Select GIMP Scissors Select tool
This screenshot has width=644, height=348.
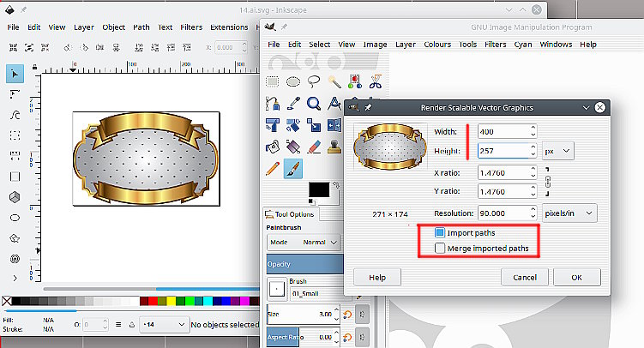(x=376, y=81)
